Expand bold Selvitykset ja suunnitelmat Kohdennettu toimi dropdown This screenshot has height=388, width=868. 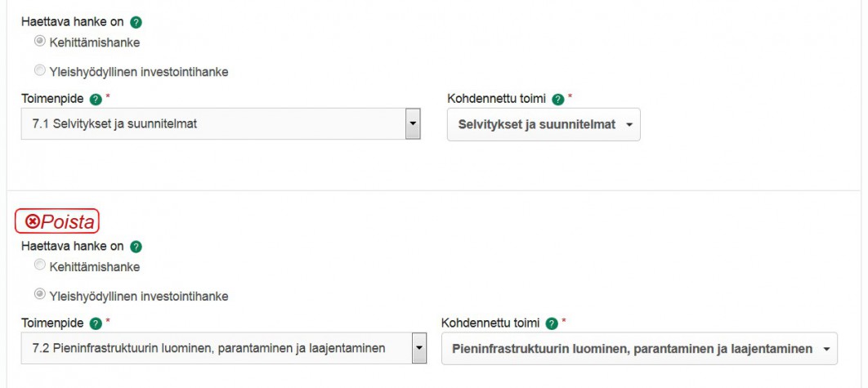click(x=544, y=124)
